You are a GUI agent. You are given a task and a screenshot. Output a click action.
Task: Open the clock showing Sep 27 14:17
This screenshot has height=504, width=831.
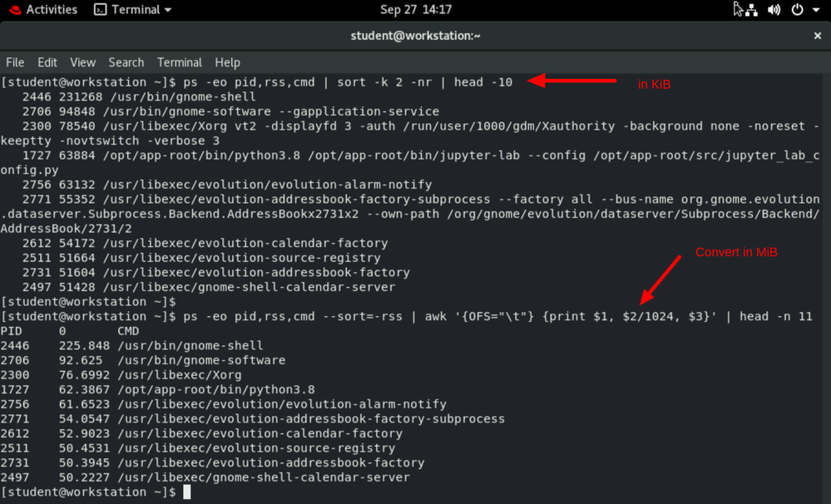coord(415,10)
